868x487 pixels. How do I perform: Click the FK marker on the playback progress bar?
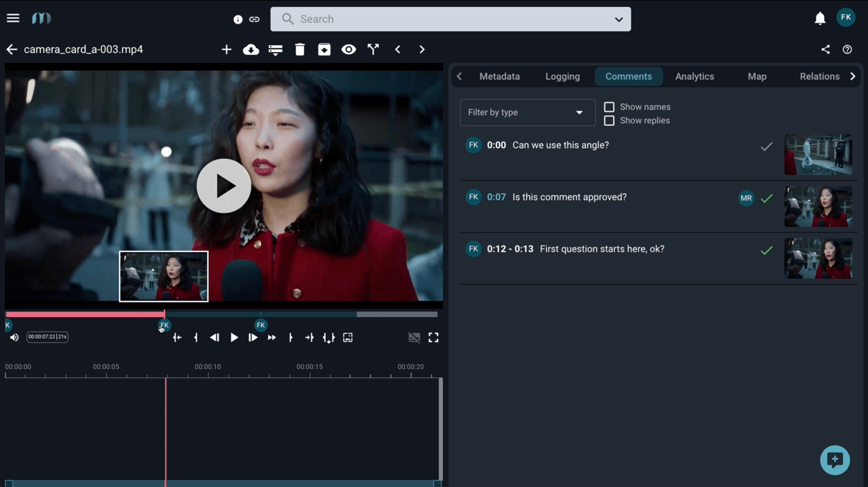(x=164, y=325)
